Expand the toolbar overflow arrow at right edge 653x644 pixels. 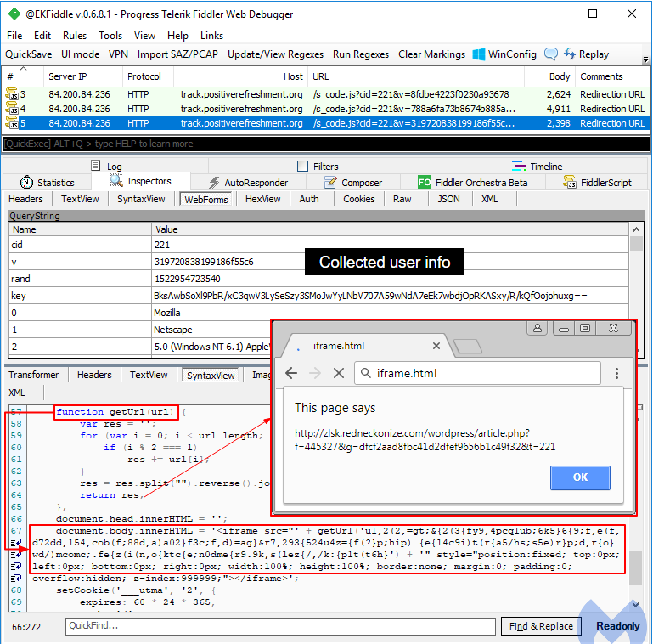pyautogui.click(x=645, y=59)
